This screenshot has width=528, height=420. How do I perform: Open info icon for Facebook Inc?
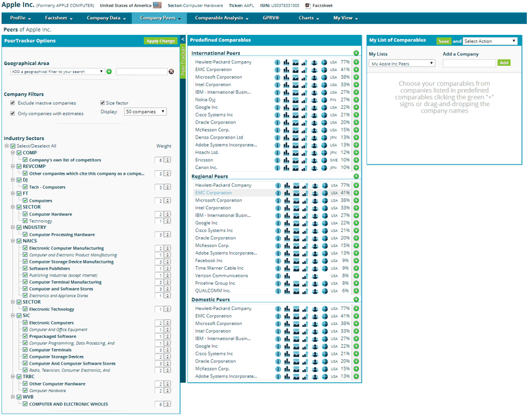(x=278, y=261)
